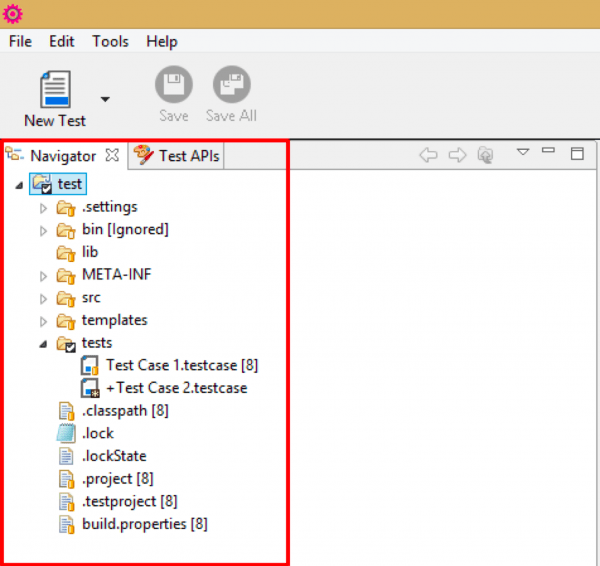The image size is (600, 566).
Task: Click the tests folder icon
Action: [x=66, y=344]
